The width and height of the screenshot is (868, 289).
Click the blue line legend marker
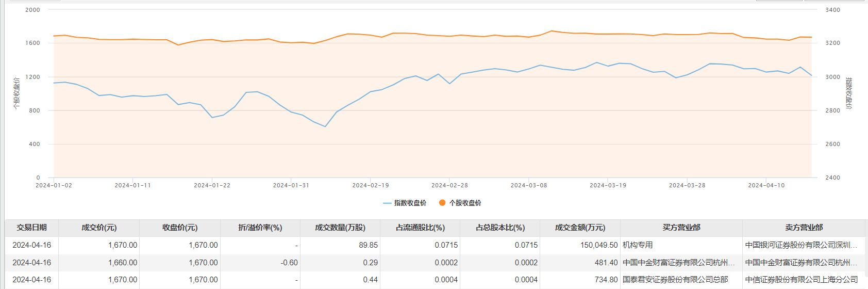click(x=388, y=203)
